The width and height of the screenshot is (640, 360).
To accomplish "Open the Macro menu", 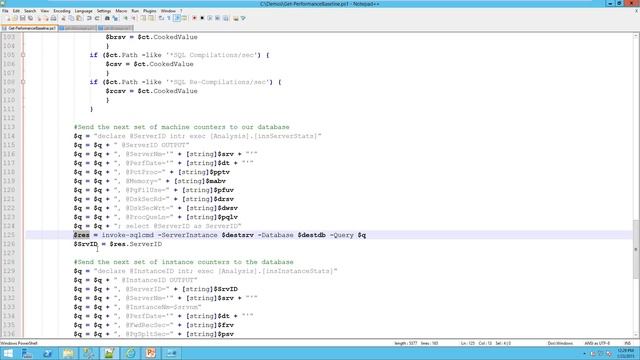I will click(x=121, y=11).
